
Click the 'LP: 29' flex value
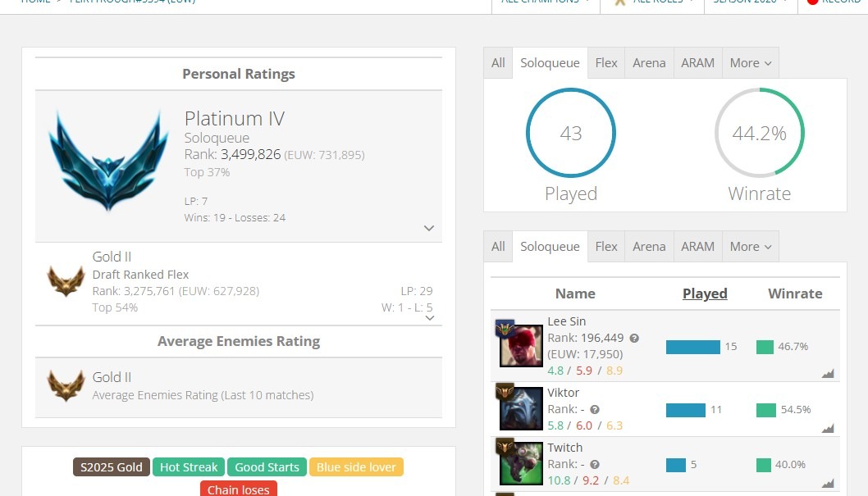[x=417, y=291]
